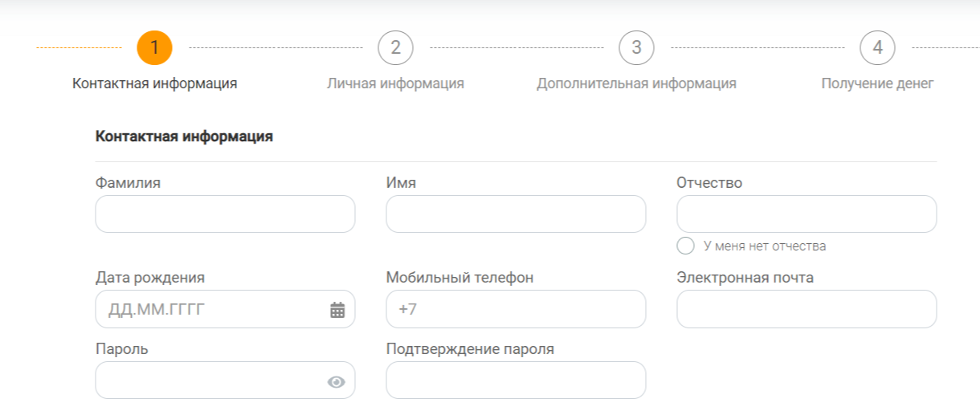Jump to step 4 circle
The image size is (980, 415).
[x=877, y=47]
